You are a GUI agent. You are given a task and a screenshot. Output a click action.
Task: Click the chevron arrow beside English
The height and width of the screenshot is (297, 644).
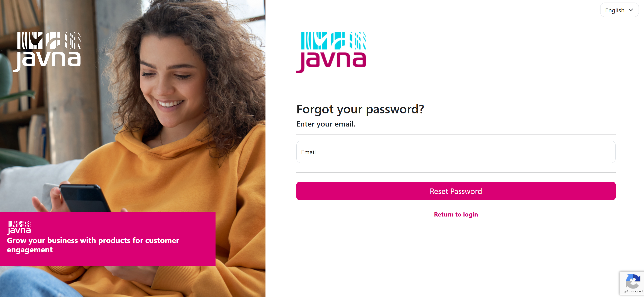[631, 10]
